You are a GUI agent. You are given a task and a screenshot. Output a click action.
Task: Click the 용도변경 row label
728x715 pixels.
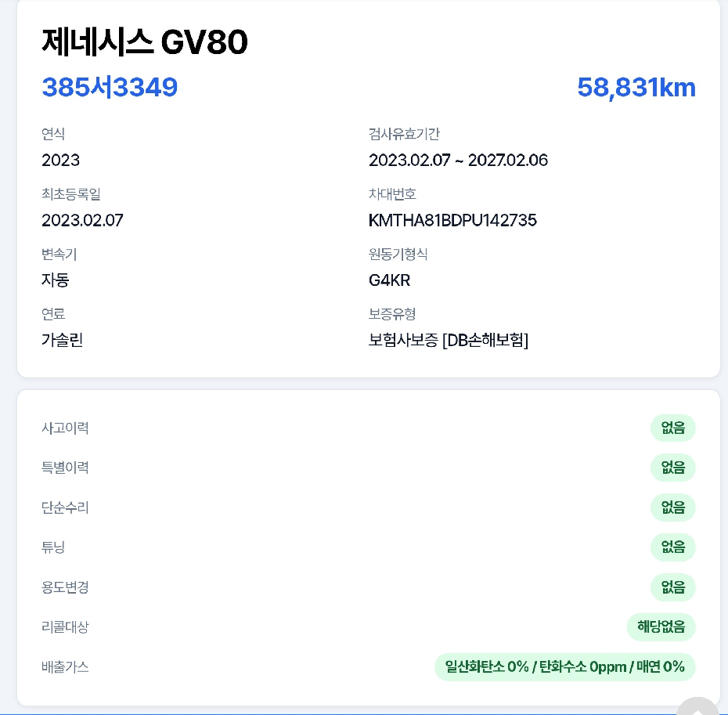pos(65,587)
